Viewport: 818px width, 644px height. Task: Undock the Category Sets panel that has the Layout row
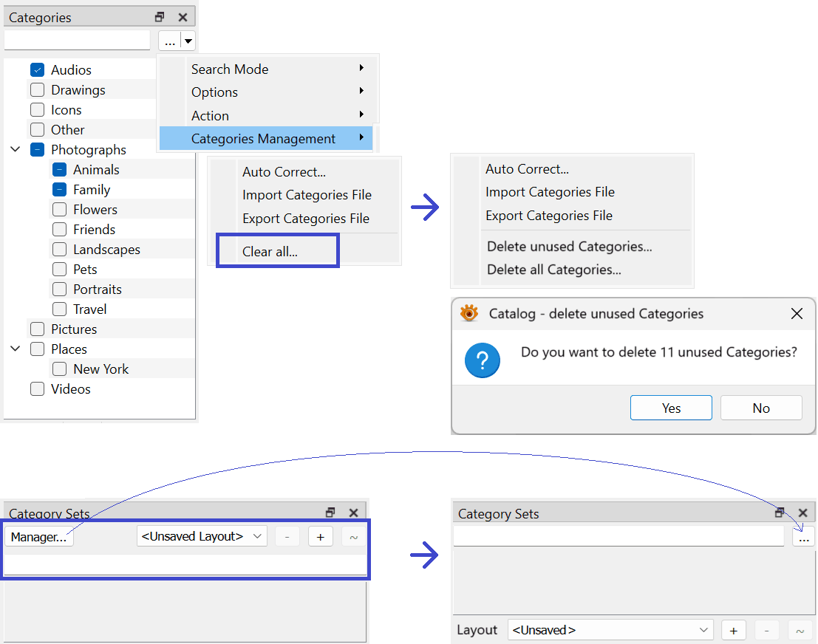(x=780, y=513)
